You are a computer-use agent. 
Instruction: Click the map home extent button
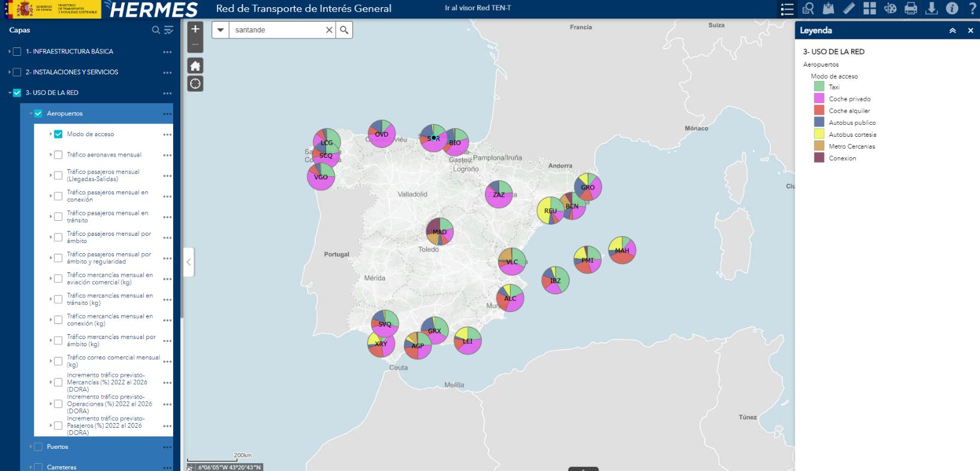click(x=195, y=65)
